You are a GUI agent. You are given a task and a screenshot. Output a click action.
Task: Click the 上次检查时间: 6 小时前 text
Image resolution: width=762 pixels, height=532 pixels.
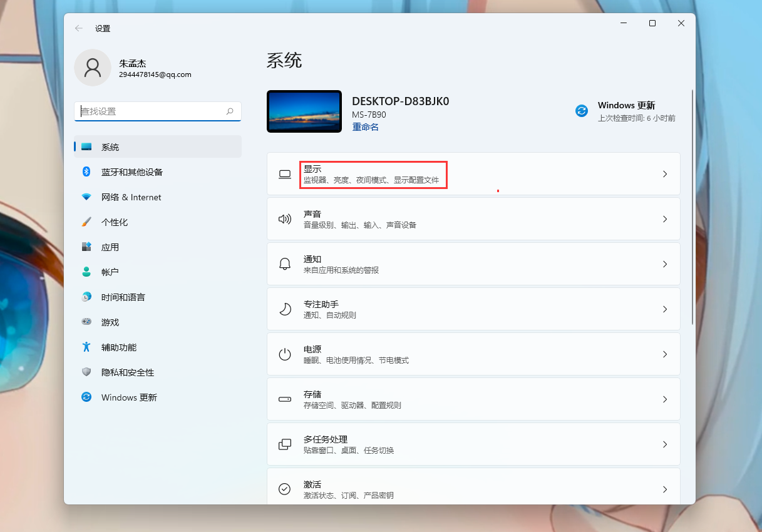pyautogui.click(x=637, y=118)
